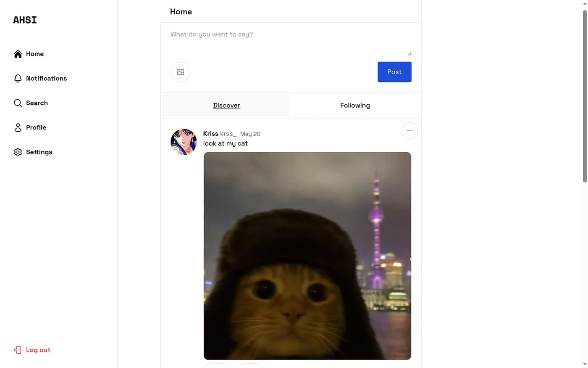The height and width of the screenshot is (368, 588).
Task: Click the krss_ handle text
Action: (228, 134)
